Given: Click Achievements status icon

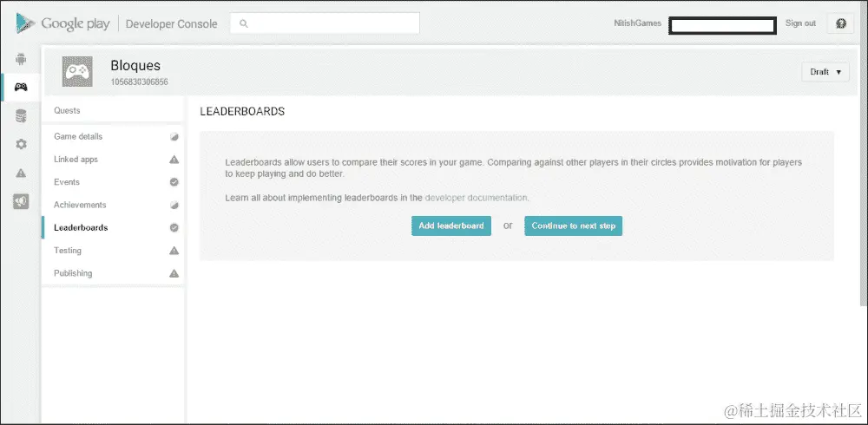Looking at the screenshot, I should pos(174,205).
